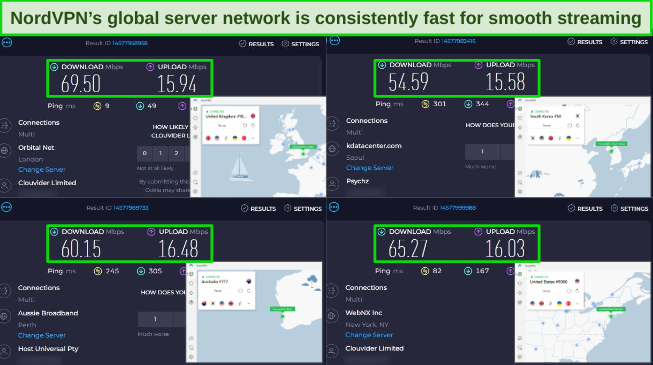Viewport: 653px width, 365px height.
Task: Open SETTINGS in the 65.27 Mbps New York test
Action: click(630, 208)
